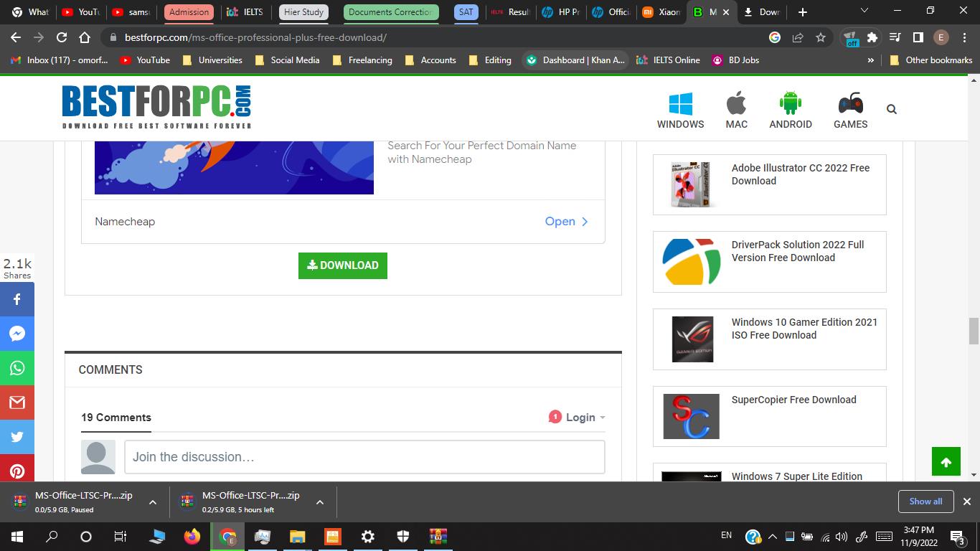Image resolution: width=980 pixels, height=551 pixels.
Task: Click the Twitter share icon
Action: click(17, 437)
